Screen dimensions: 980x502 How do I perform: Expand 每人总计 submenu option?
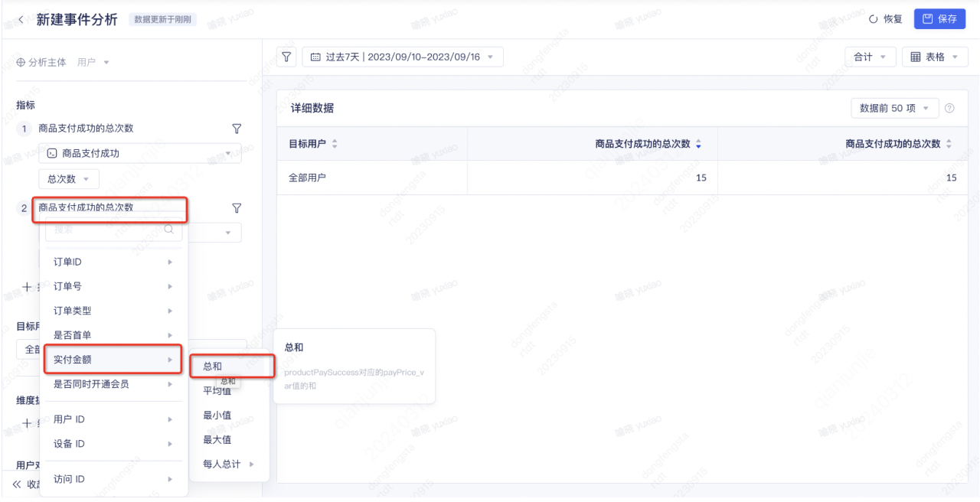click(x=229, y=465)
